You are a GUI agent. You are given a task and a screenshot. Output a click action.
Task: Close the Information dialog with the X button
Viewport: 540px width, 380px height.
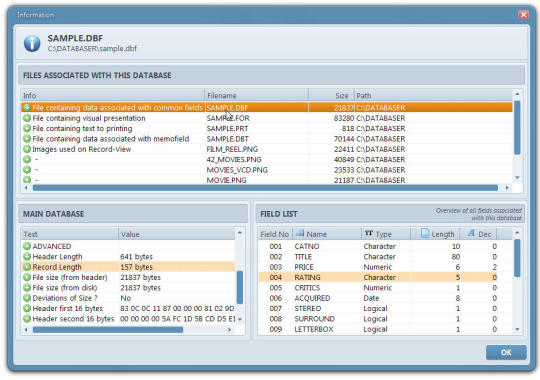[523, 14]
